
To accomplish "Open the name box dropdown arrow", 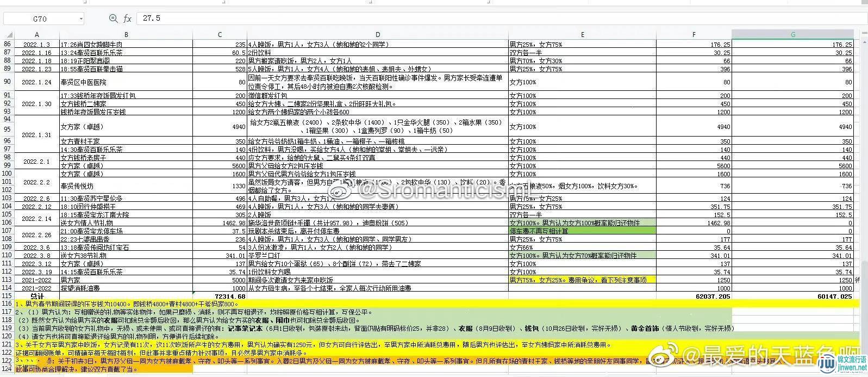I will [x=81, y=18].
